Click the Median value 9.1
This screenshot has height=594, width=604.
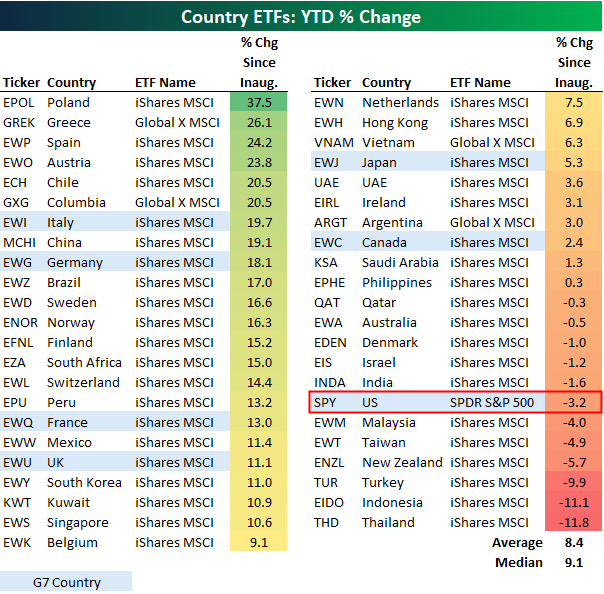573,562
